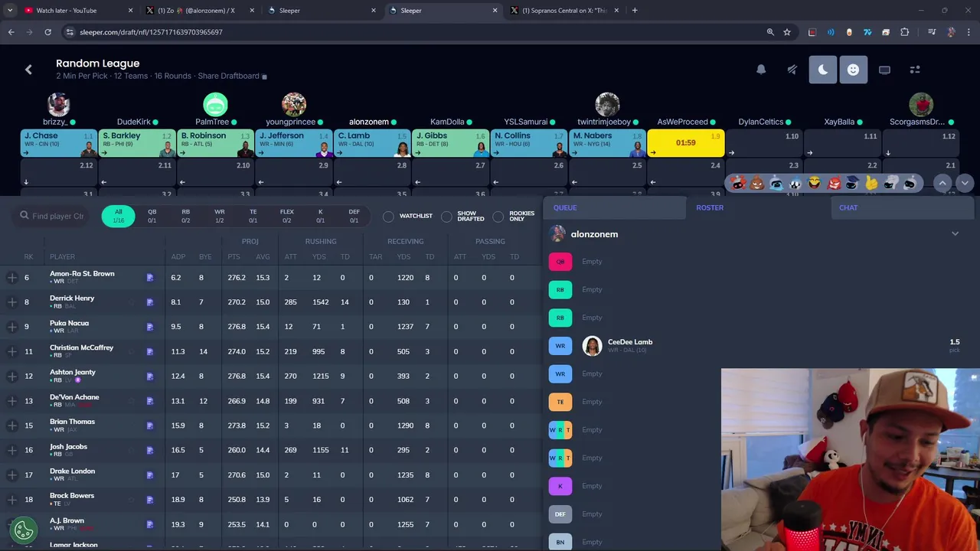The height and width of the screenshot is (551, 980).
Task: Bookmark this page with star icon
Action: (787, 32)
